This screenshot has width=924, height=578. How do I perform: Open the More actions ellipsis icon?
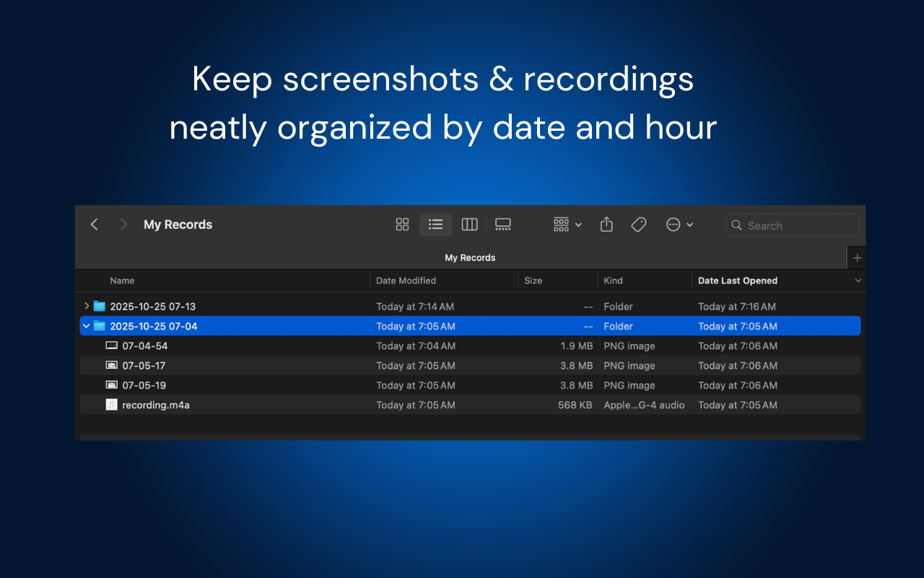674,225
